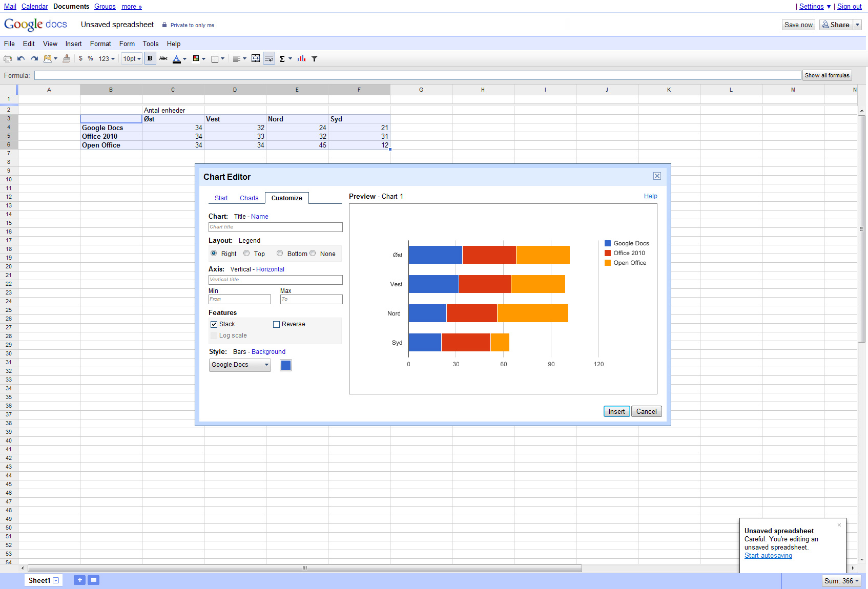Expand the Sum: 366 dropdown
Screen dimensions: 868x589
pos(841,581)
